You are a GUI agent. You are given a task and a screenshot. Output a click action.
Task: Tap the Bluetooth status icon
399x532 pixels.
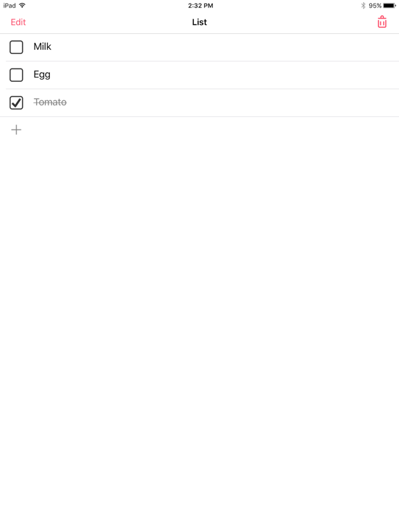(363, 6)
